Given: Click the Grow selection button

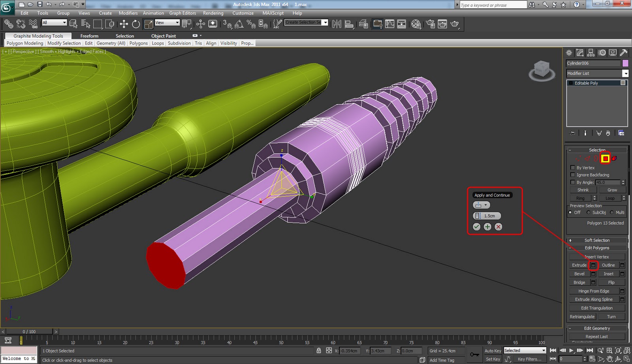Looking at the screenshot, I should coord(612,190).
